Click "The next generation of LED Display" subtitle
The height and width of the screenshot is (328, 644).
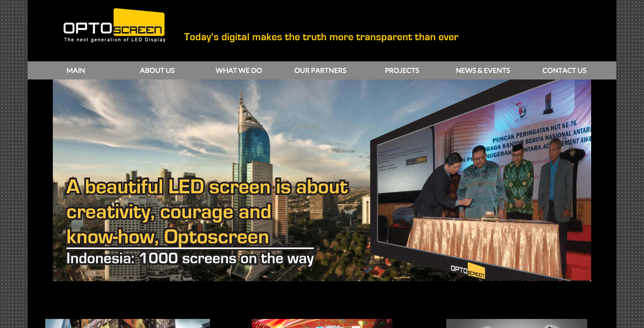[x=115, y=40]
